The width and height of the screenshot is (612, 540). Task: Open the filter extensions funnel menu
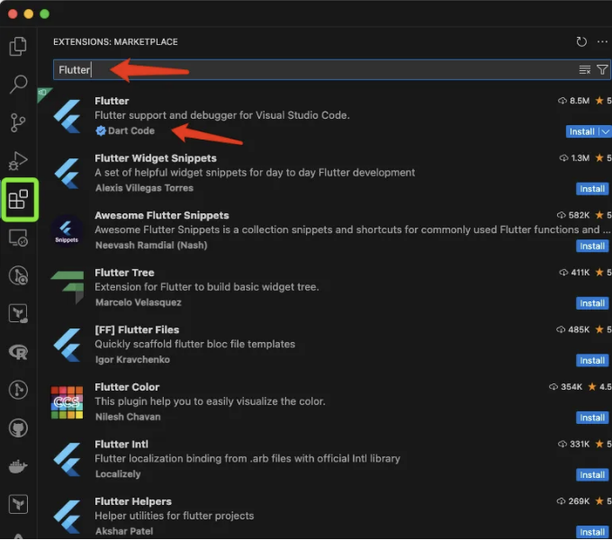(602, 69)
